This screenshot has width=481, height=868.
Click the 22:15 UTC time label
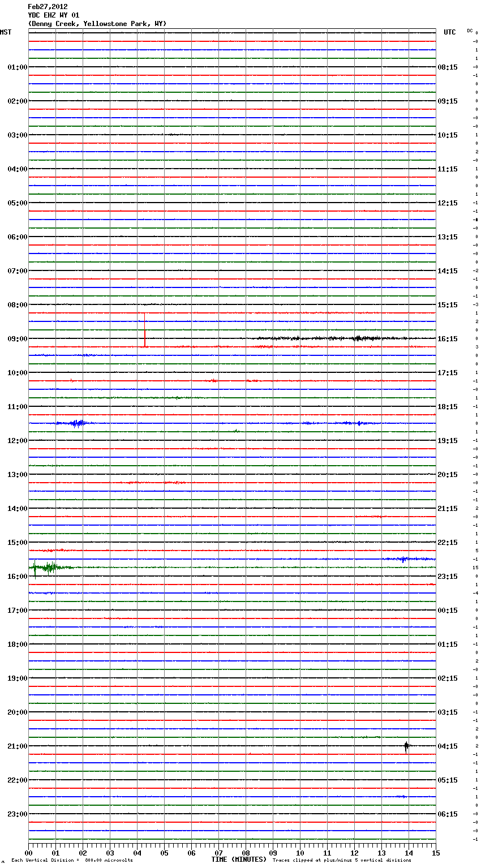point(448,543)
